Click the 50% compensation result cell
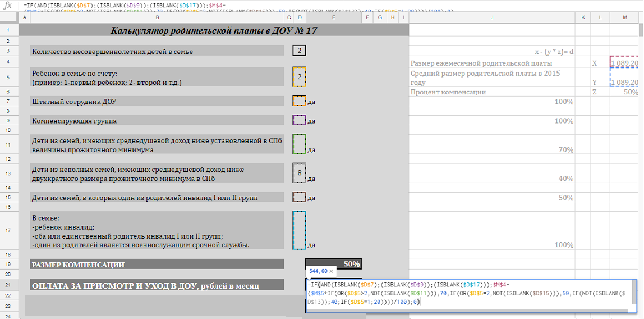This screenshot has width=644, height=319. 333,264
